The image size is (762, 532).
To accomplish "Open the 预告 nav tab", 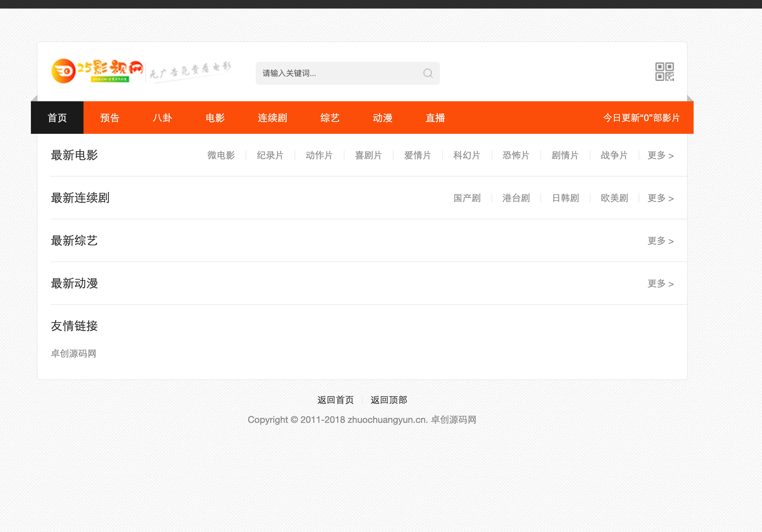I will click(x=110, y=118).
